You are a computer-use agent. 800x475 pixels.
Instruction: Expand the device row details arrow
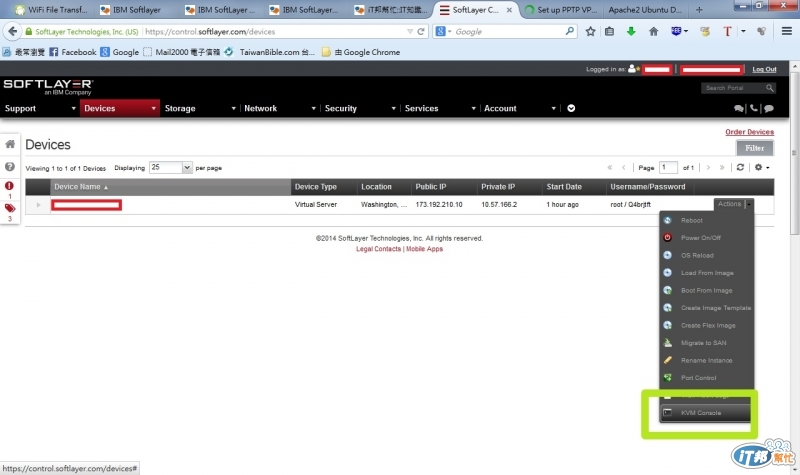pyautogui.click(x=38, y=205)
